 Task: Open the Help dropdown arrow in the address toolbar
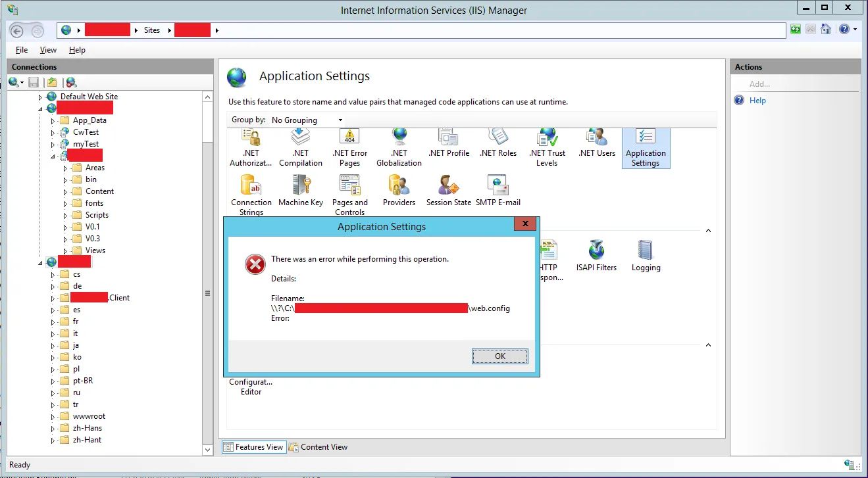[x=855, y=30]
